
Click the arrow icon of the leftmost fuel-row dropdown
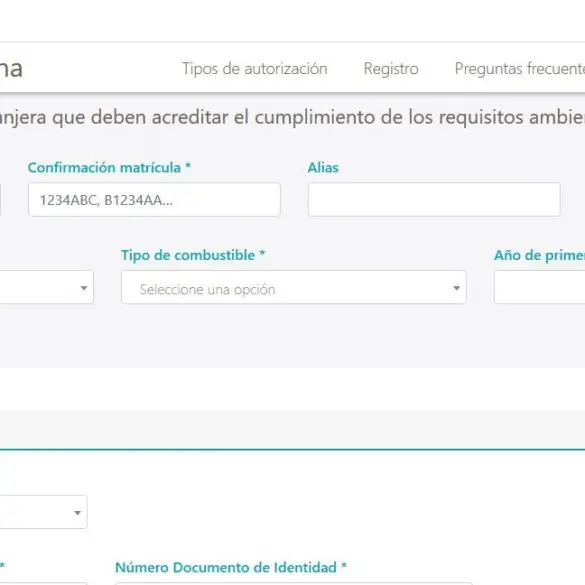(84, 288)
